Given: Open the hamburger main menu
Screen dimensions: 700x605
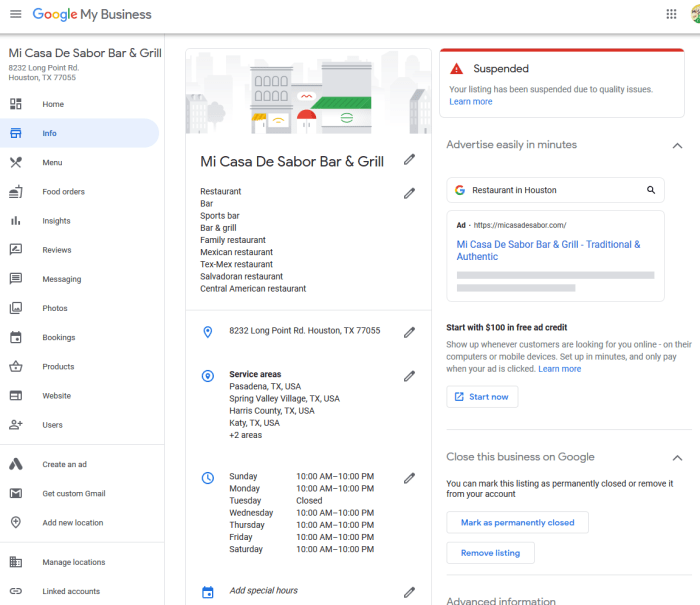Looking at the screenshot, I should pyautogui.click(x=16, y=14).
